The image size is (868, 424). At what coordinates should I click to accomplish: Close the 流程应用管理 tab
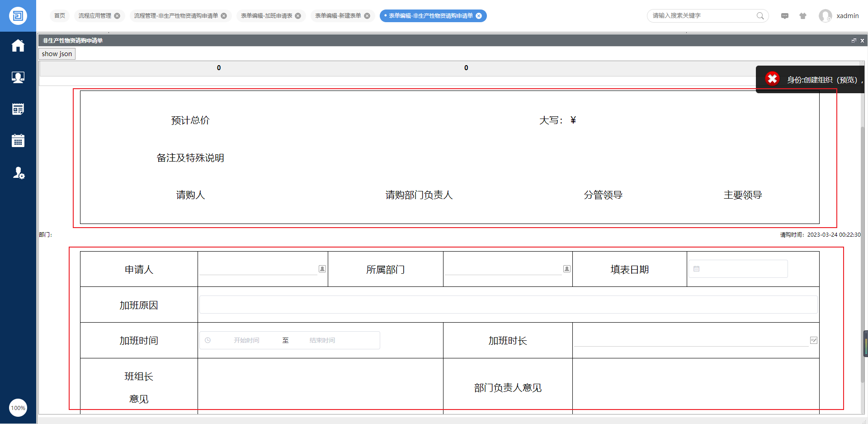point(117,16)
